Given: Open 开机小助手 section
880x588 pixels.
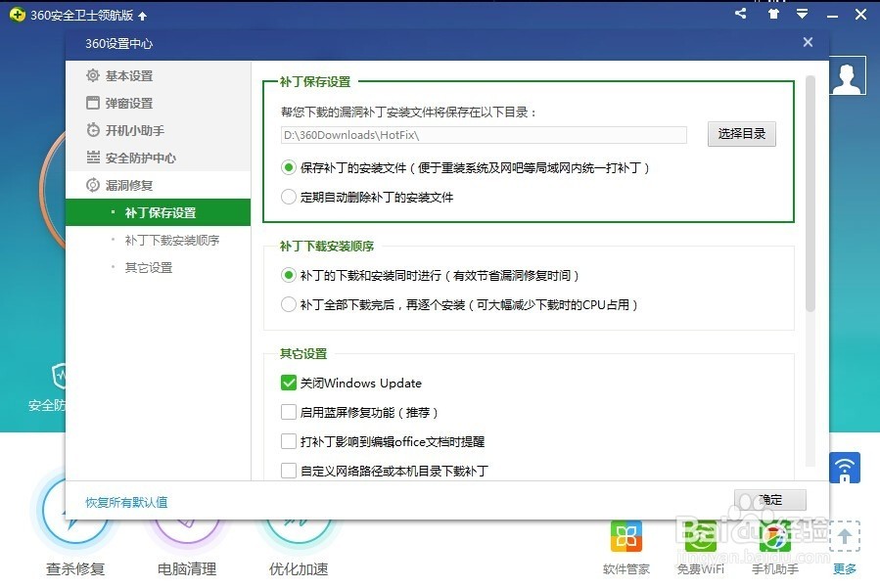Looking at the screenshot, I should coord(135,131).
